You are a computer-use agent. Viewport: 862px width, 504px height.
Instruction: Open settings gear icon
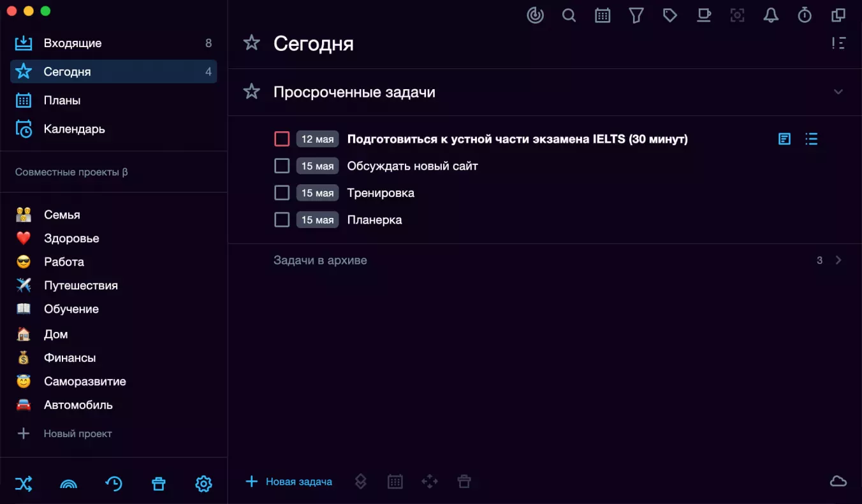pos(203,484)
